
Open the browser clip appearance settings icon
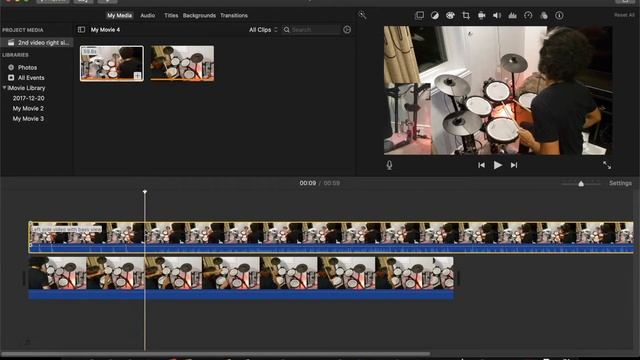click(x=347, y=29)
